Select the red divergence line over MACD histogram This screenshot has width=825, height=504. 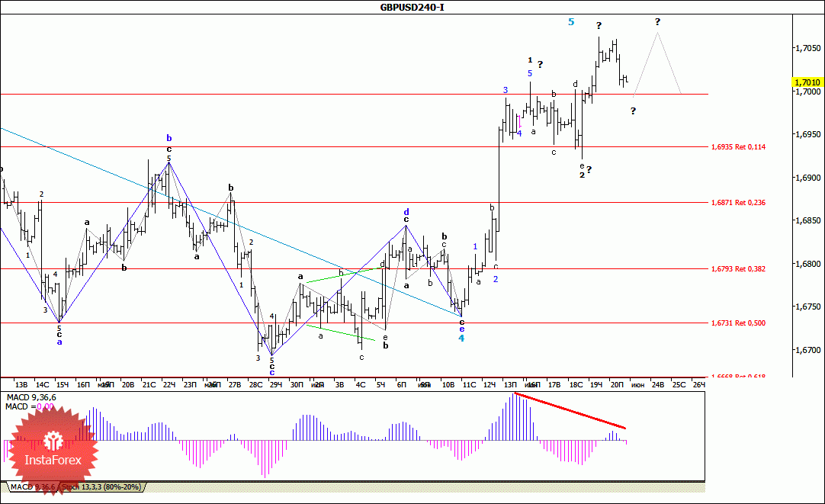tap(570, 410)
